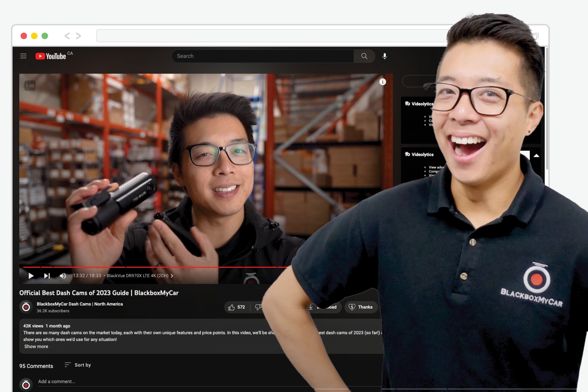Collapse the Videolytics panel arrow
Image resolution: width=588 pixels, height=392 pixels.
coord(536,156)
